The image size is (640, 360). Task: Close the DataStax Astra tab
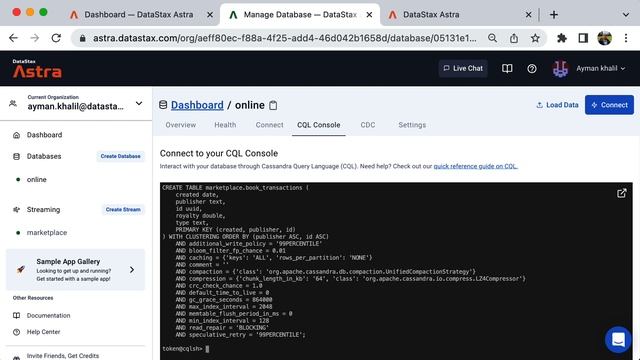tap(528, 15)
